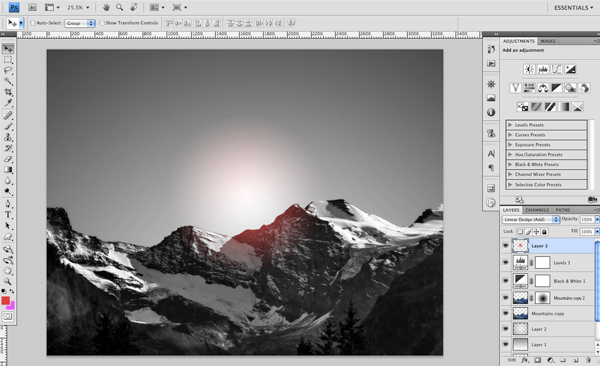The height and width of the screenshot is (366, 600).
Task: Open the Linear Dodge blend mode dropdown
Action: coord(531,219)
